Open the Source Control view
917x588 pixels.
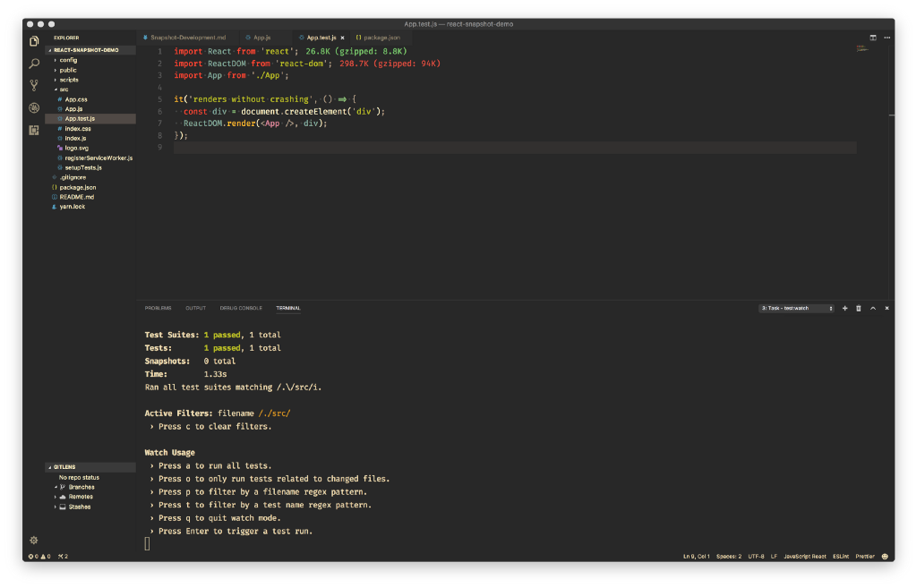pos(34,86)
